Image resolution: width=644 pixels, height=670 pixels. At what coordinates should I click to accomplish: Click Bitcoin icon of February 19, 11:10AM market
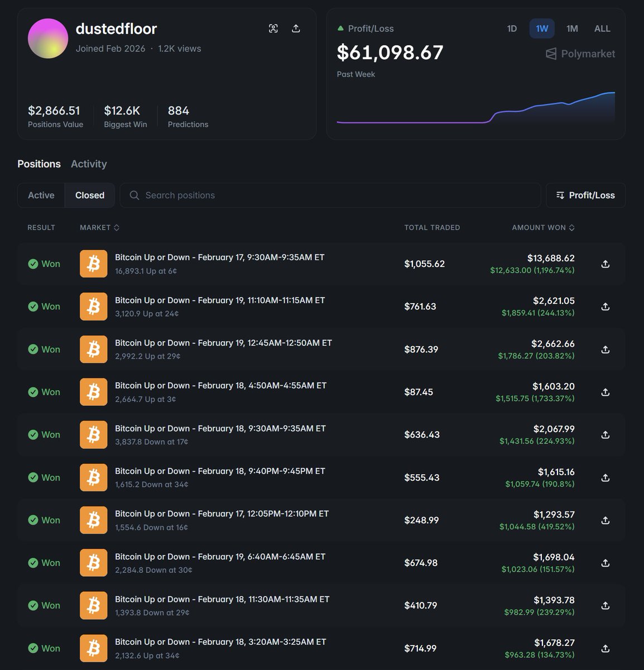(x=93, y=307)
